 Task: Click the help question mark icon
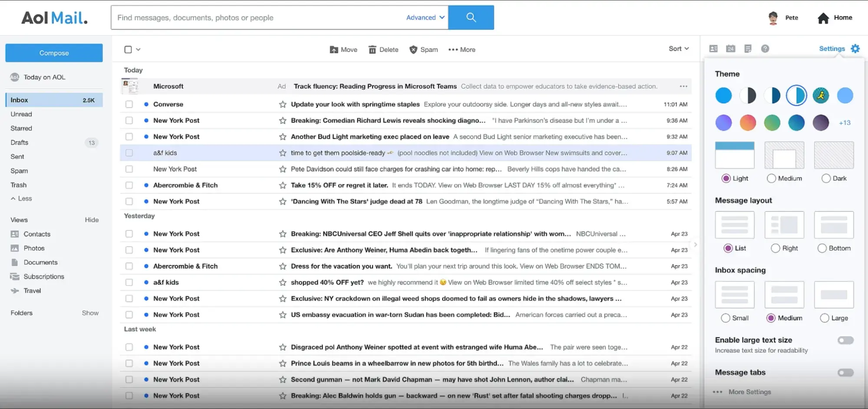pos(765,49)
